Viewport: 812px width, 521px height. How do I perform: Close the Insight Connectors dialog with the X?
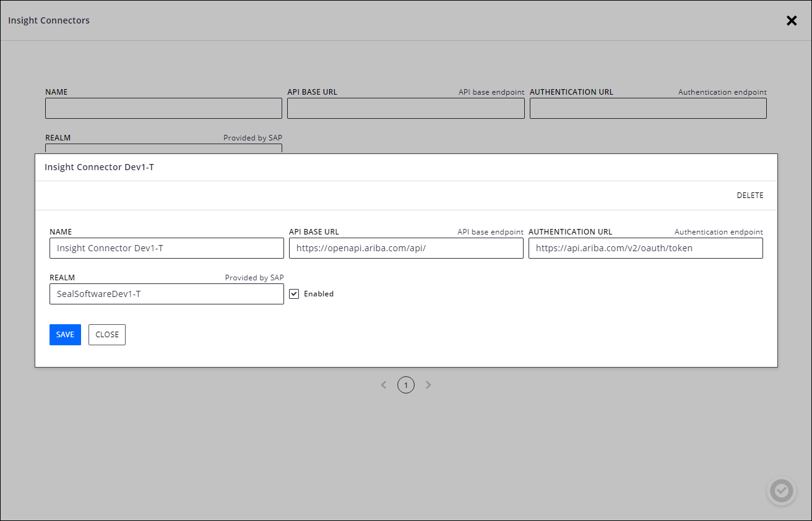[x=792, y=20]
